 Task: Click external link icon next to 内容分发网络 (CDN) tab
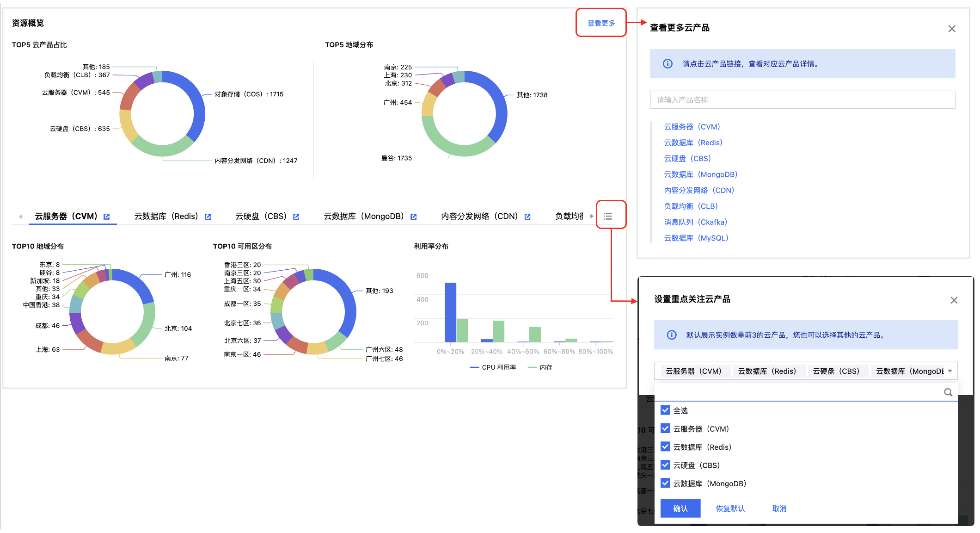pos(527,217)
